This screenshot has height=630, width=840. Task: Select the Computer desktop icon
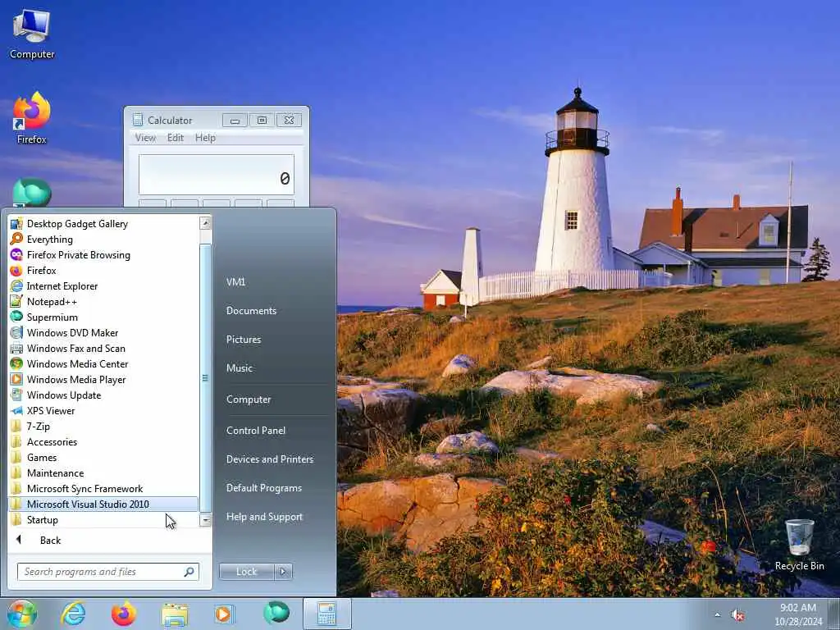click(32, 33)
